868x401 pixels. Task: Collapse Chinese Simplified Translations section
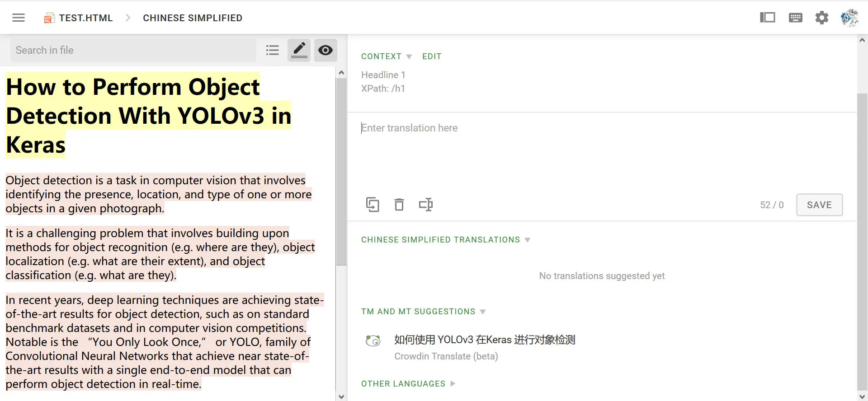click(x=445, y=240)
